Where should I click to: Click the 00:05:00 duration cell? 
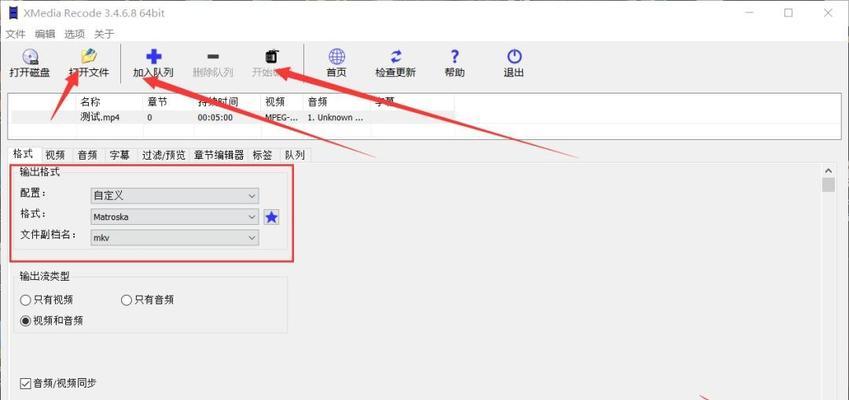coord(215,117)
